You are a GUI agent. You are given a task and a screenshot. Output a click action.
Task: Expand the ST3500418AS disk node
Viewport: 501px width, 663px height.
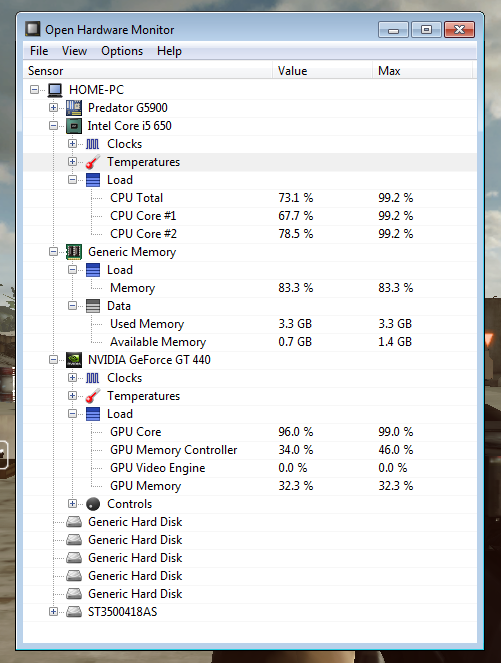click(x=53, y=611)
